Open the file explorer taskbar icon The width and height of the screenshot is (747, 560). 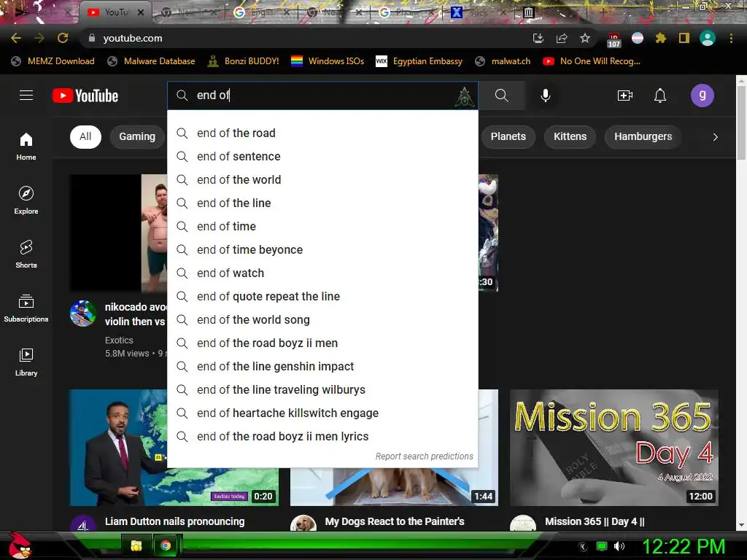point(136,545)
